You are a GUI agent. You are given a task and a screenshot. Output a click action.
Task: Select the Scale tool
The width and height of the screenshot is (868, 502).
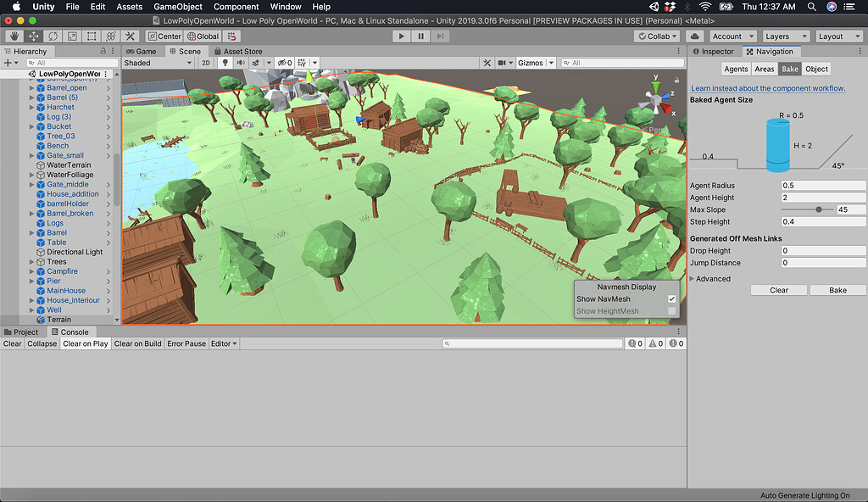[70, 36]
